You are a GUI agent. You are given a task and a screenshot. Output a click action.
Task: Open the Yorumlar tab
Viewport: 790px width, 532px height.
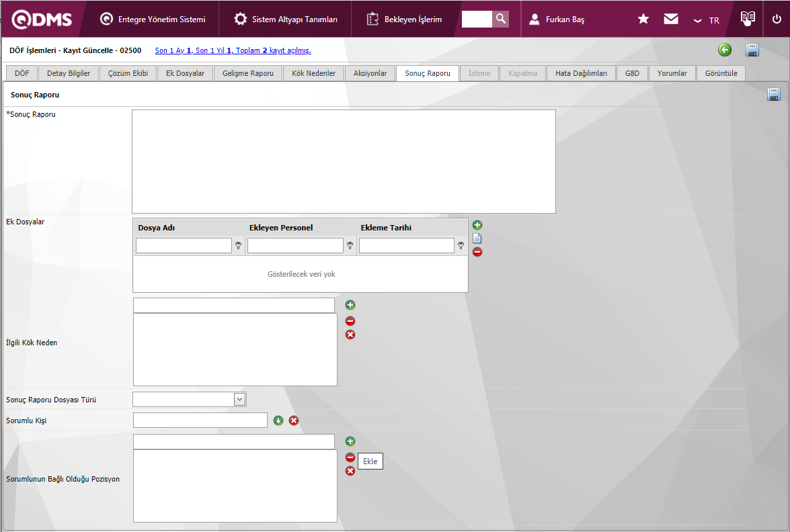pyautogui.click(x=672, y=73)
